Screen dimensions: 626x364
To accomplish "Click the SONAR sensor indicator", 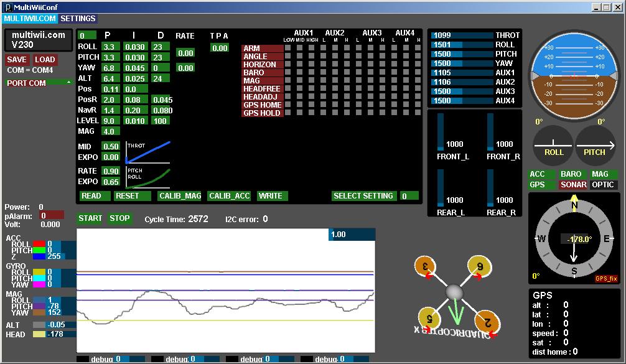I will (x=572, y=184).
